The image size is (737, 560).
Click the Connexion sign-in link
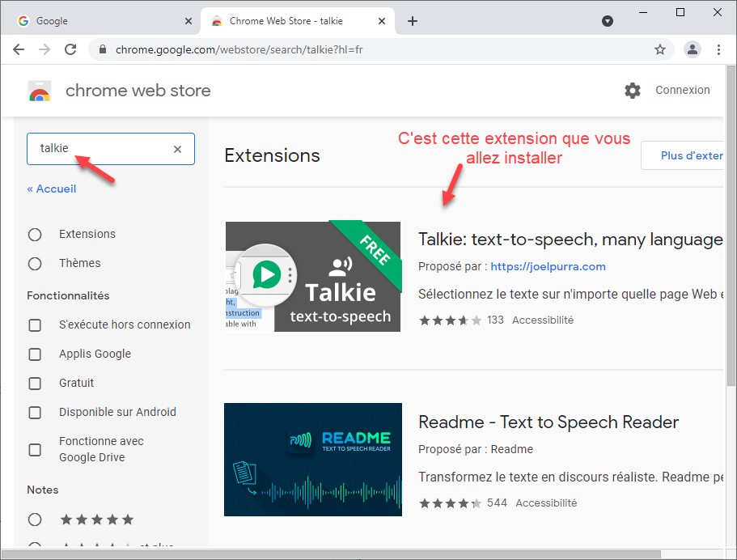coord(683,90)
